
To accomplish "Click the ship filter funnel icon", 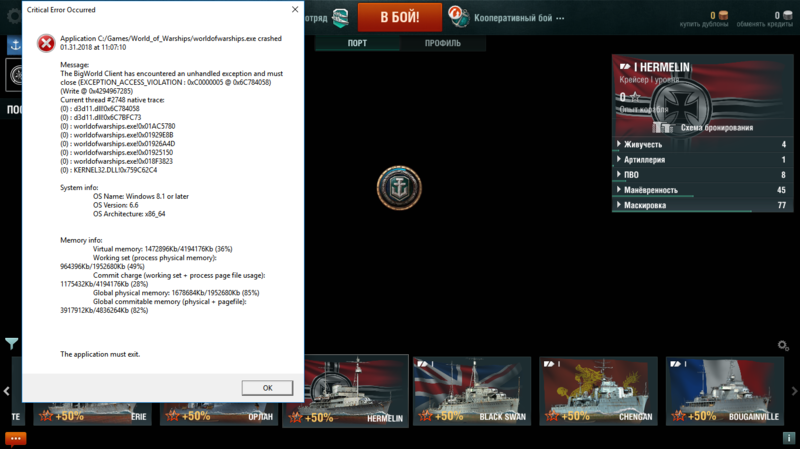I will point(11,344).
